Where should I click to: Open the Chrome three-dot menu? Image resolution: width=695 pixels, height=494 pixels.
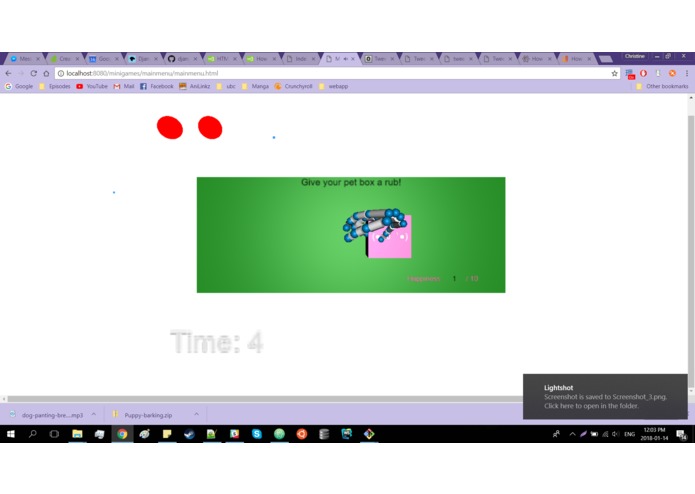click(687, 73)
